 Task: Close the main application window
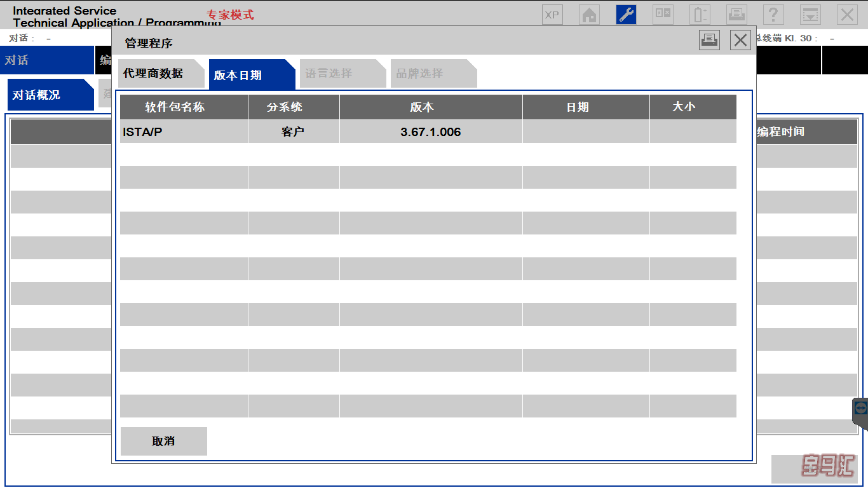(x=847, y=15)
